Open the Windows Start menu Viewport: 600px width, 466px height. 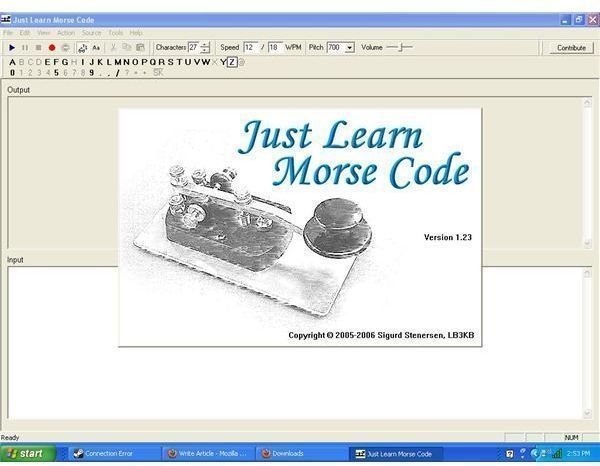[x=28, y=454]
